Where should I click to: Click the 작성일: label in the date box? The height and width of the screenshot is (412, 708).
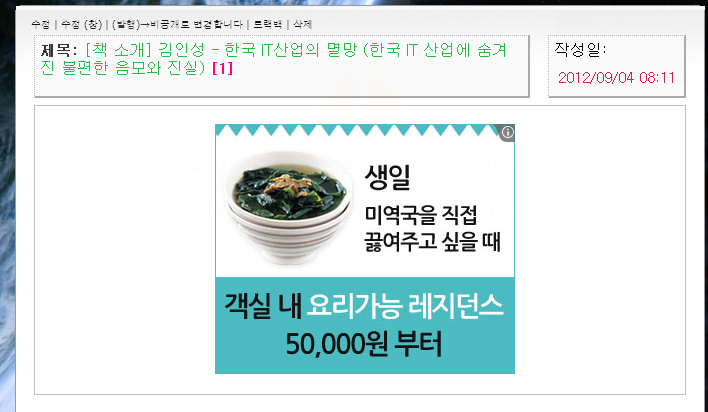[580, 50]
